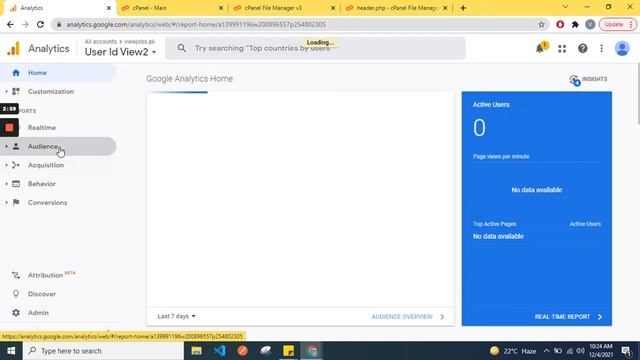Image resolution: width=640 pixels, height=360 pixels.
Task: Click the browser address bar URL
Action: [x=196, y=24]
